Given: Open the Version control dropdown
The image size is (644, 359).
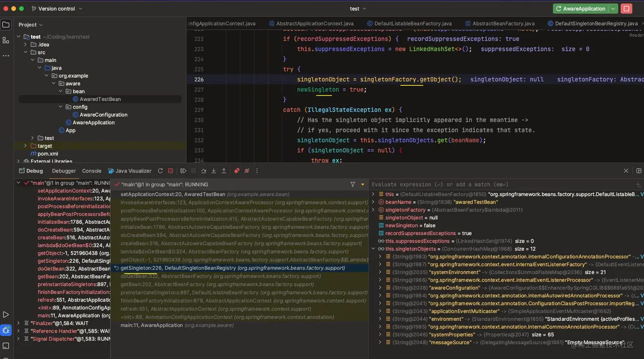Looking at the screenshot, I should click(57, 9).
